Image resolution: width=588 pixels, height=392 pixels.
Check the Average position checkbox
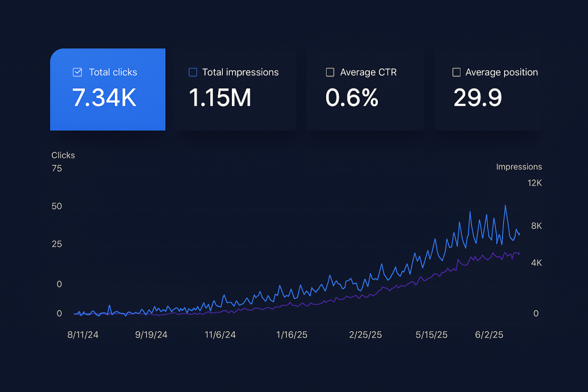click(x=457, y=72)
